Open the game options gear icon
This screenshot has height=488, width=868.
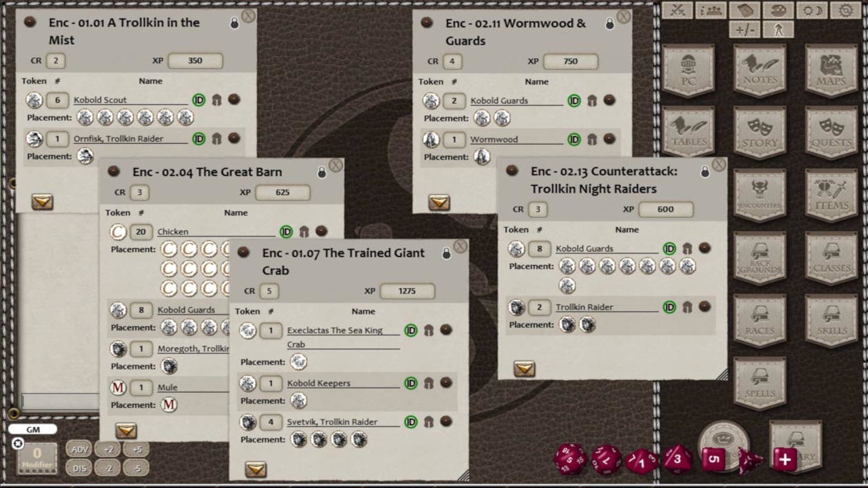click(x=846, y=10)
